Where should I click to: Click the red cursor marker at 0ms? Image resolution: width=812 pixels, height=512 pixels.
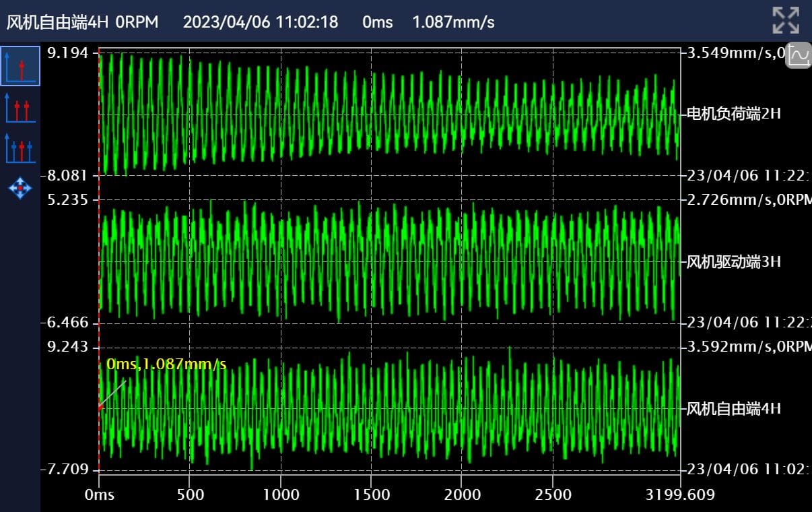[x=100, y=407]
